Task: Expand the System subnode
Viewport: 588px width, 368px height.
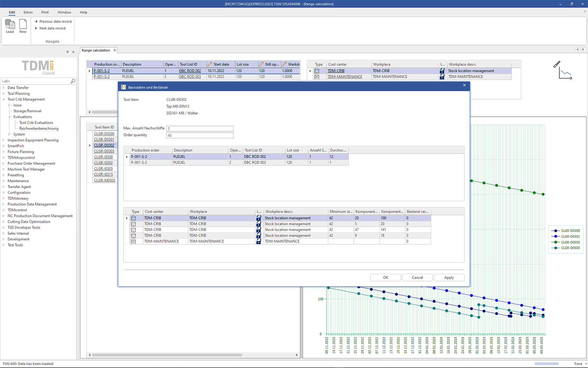Action: (x=9, y=134)
